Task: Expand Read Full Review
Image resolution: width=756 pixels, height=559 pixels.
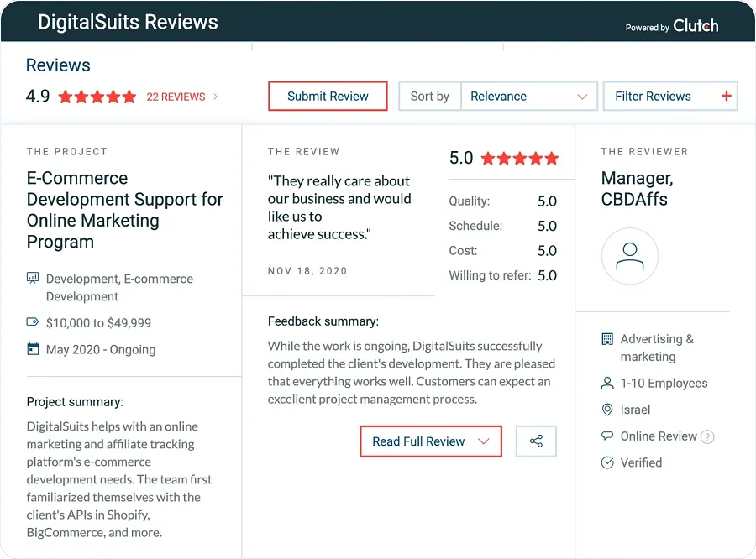Action: click(431, 441)
